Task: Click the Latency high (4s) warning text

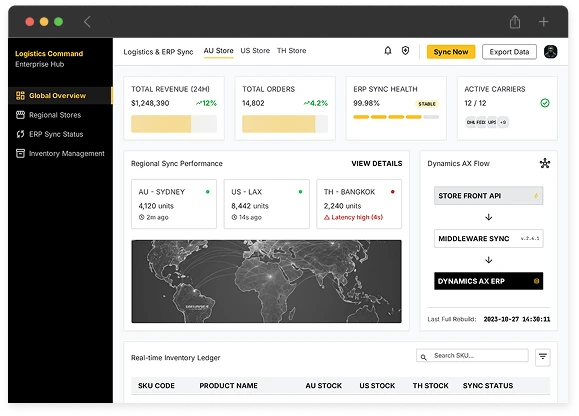Action: tap(357, 217)
